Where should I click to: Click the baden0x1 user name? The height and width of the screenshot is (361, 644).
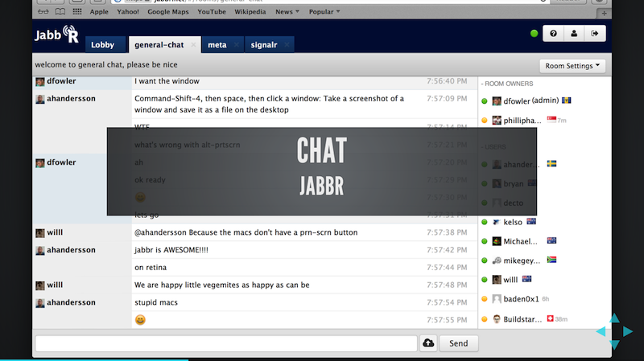click(521, 299)
